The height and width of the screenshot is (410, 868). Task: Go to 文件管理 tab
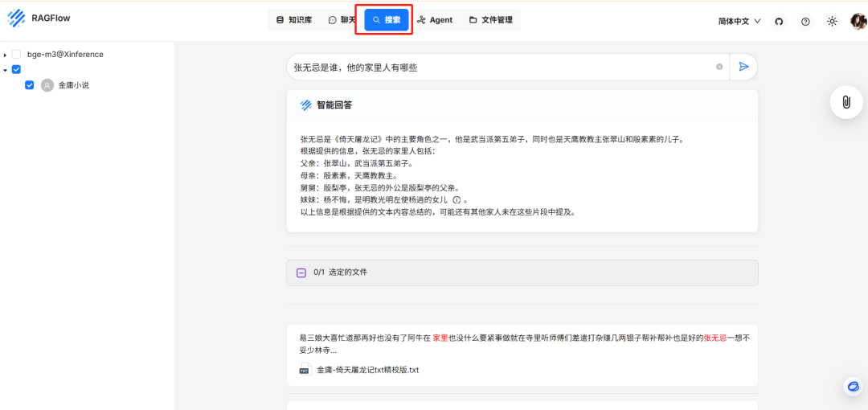[x=491, y=20]
